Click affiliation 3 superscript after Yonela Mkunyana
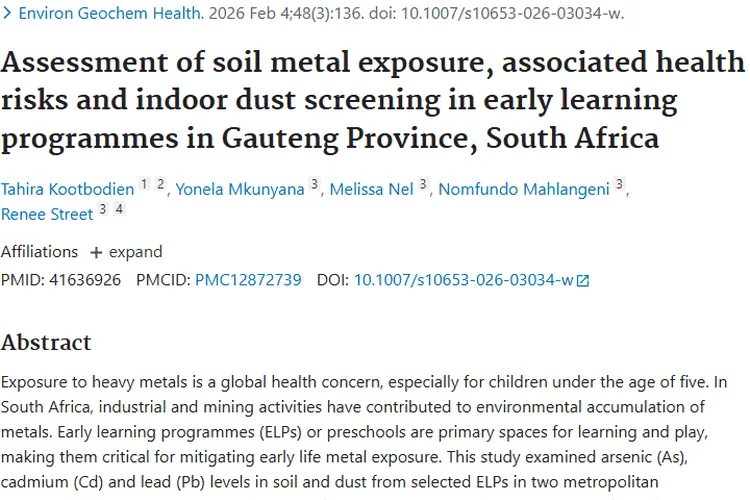The width and height of the screenshot is (750, 500). point(314,185)
